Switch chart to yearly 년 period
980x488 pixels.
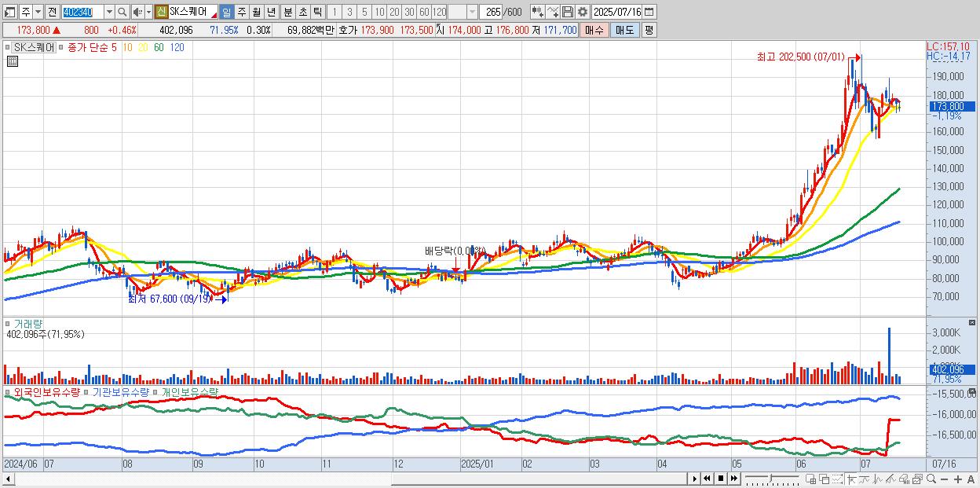click(x=271, y=12)
